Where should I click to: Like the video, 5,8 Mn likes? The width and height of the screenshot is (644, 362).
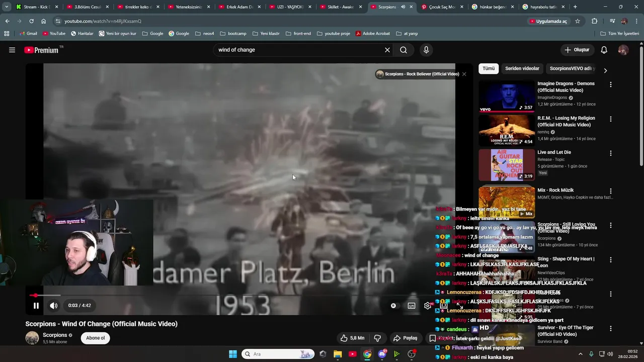(x=352, y=338)
